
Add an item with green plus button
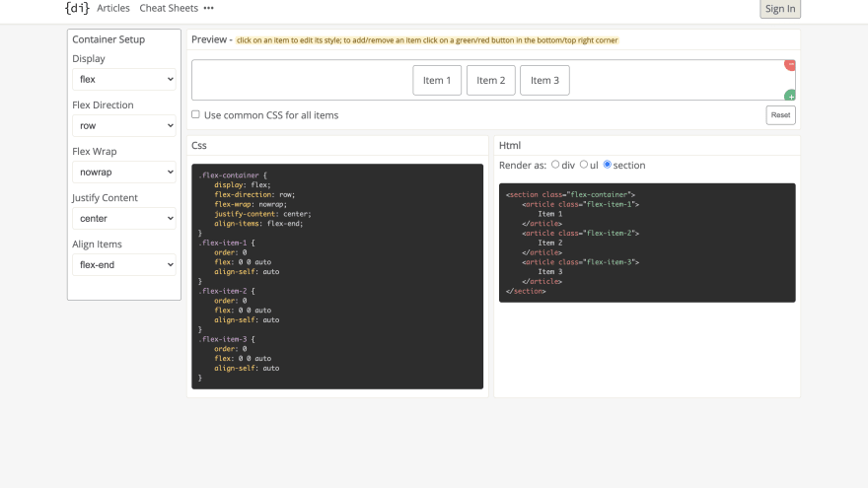(x=790, y=96)
